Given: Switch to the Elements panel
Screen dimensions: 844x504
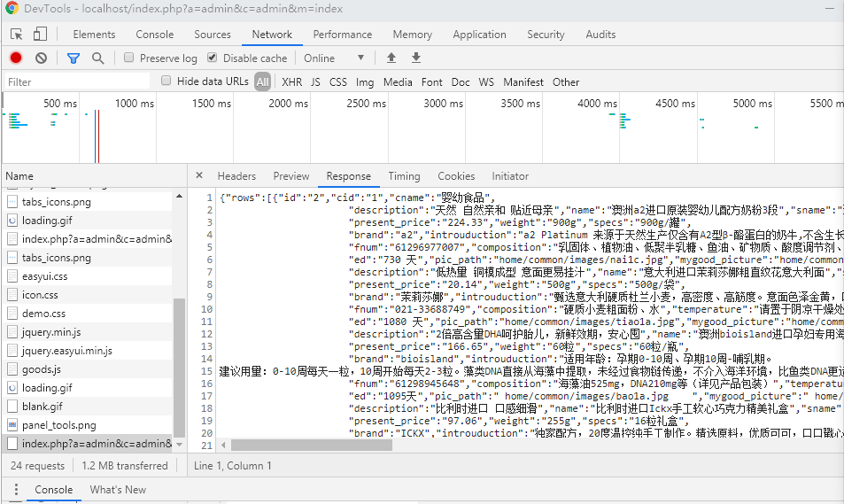Looking at the screenshot, I should (94, 35).
